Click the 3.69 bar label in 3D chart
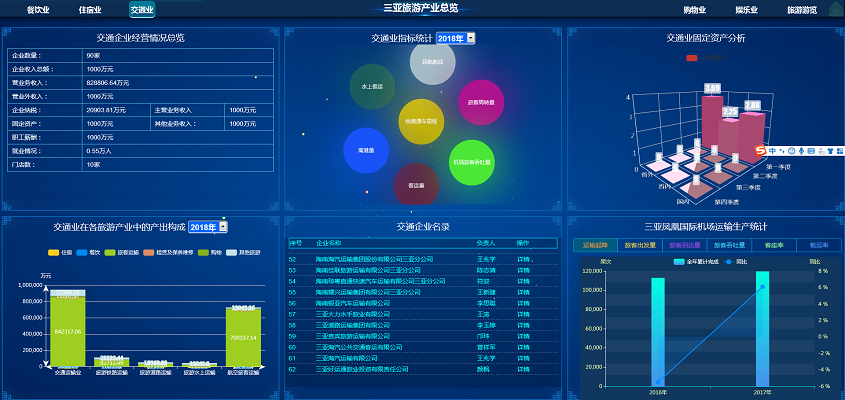Screen dimensions: 845x400 (x=712, y=88)
